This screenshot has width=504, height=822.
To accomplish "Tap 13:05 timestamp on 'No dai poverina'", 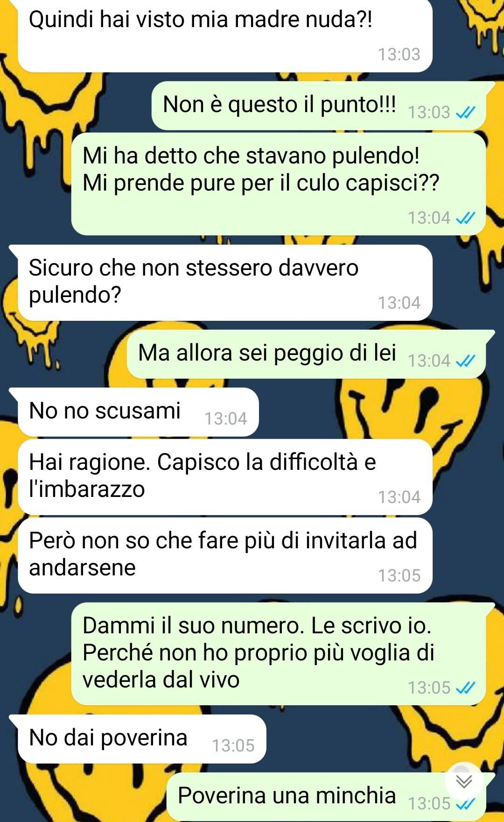I will point(233,745).
